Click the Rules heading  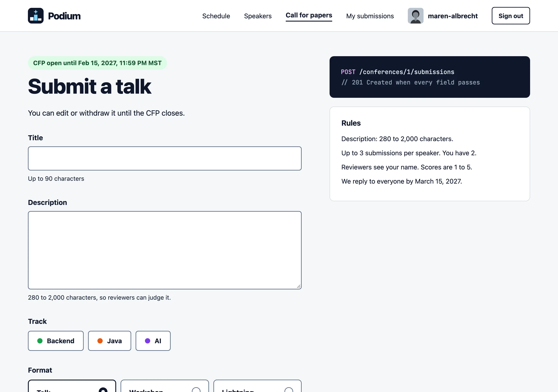coord(351,123)
